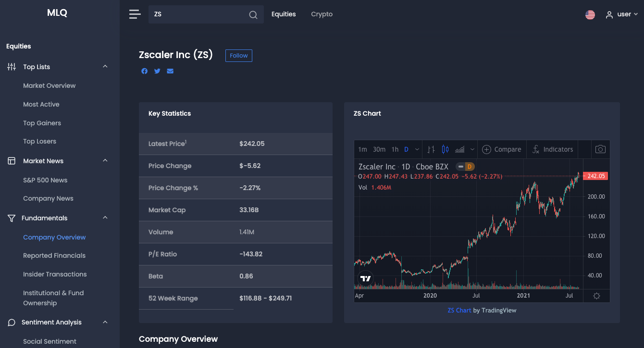This screenshot has height=348, width=644.
Task: Open Top Losers list
Action: click(40, 142)
